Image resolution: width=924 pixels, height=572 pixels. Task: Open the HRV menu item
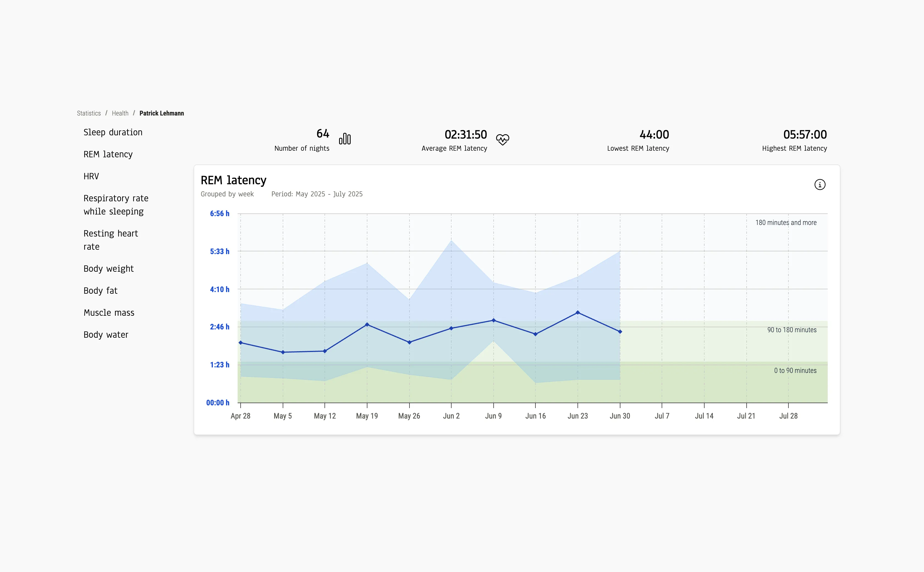tap(91, 176)
